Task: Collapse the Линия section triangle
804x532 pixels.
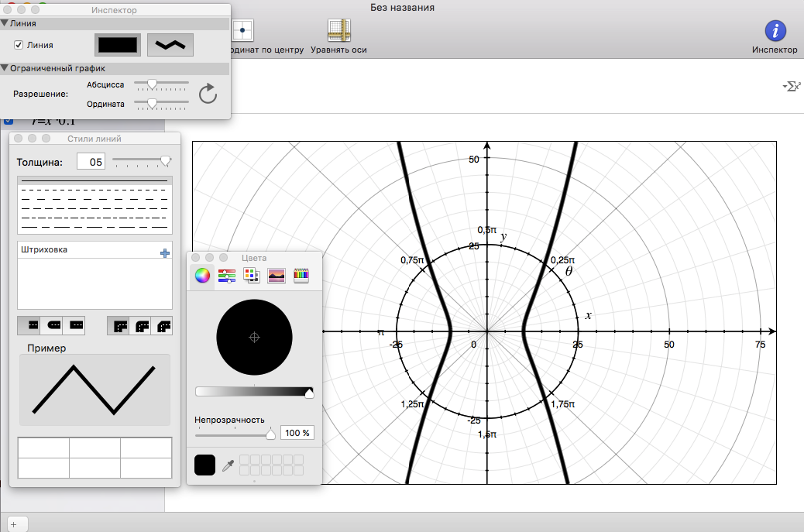Action: (4, 23)
